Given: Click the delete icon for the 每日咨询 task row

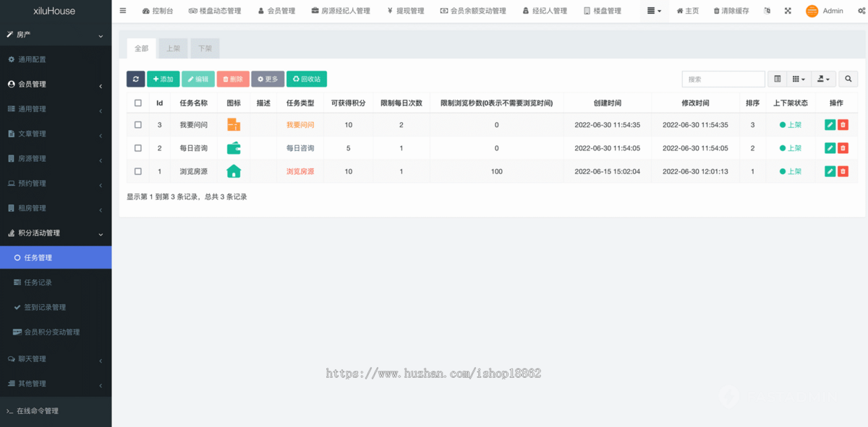Looking at the screenshot, I should [x=843, y=147].
